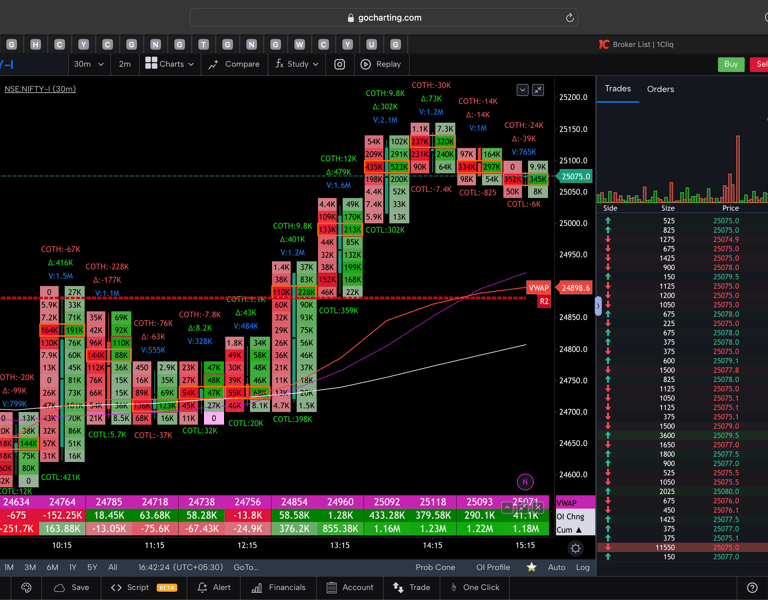
Task: Select the VWAP row label in footer
Action: tap(567, 503)
